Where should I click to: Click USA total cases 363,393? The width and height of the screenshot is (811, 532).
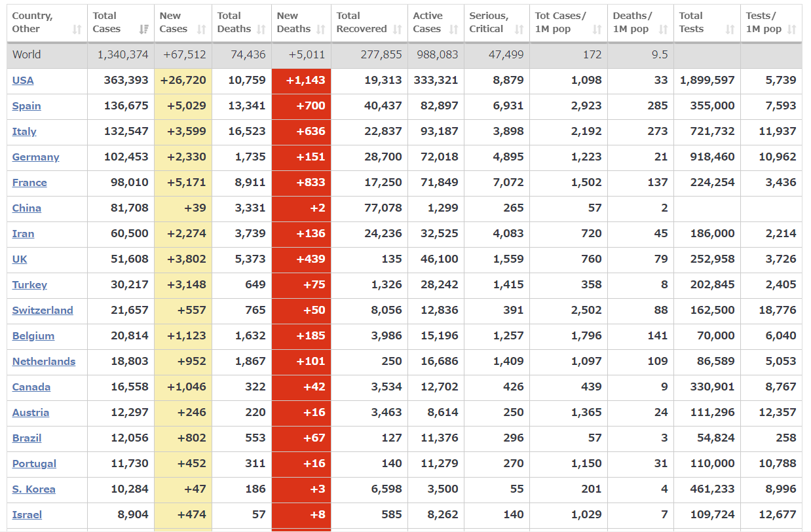pos(126,81)
